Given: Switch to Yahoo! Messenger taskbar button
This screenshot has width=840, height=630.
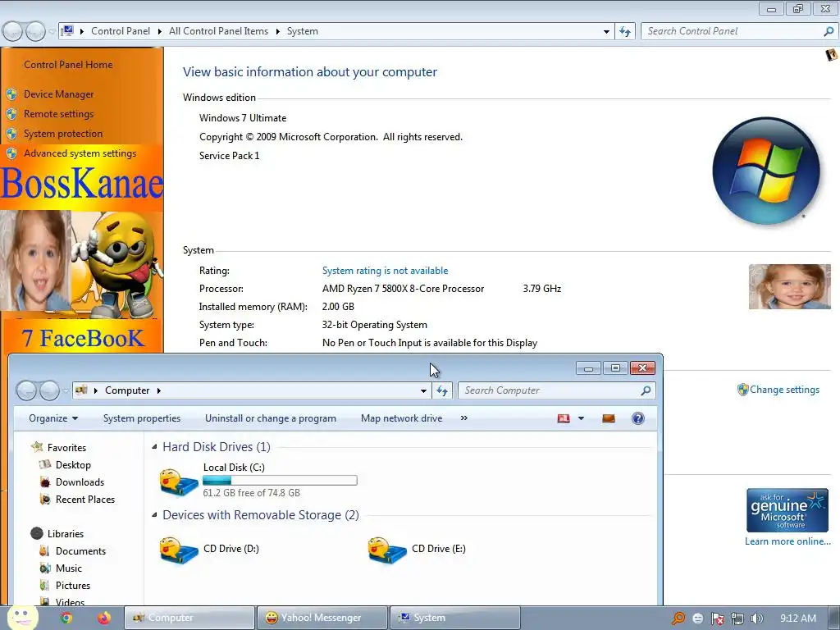Looking at the screenshot, I should click(322, 618).
